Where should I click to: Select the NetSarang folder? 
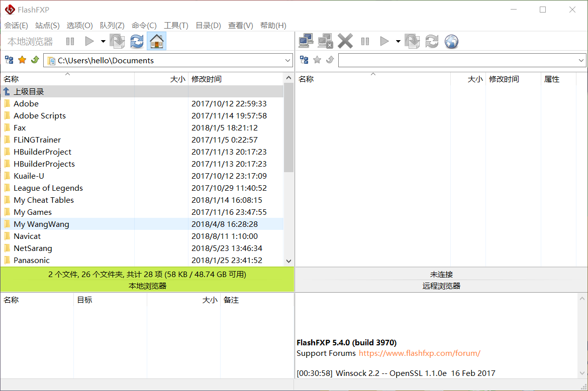(142, 248)
